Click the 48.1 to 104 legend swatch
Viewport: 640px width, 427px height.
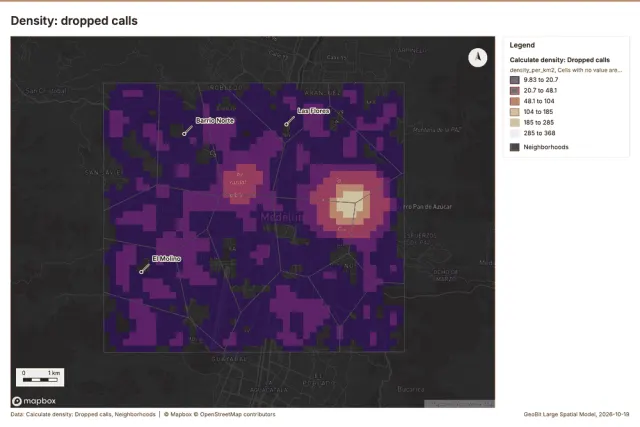(515, 101)
